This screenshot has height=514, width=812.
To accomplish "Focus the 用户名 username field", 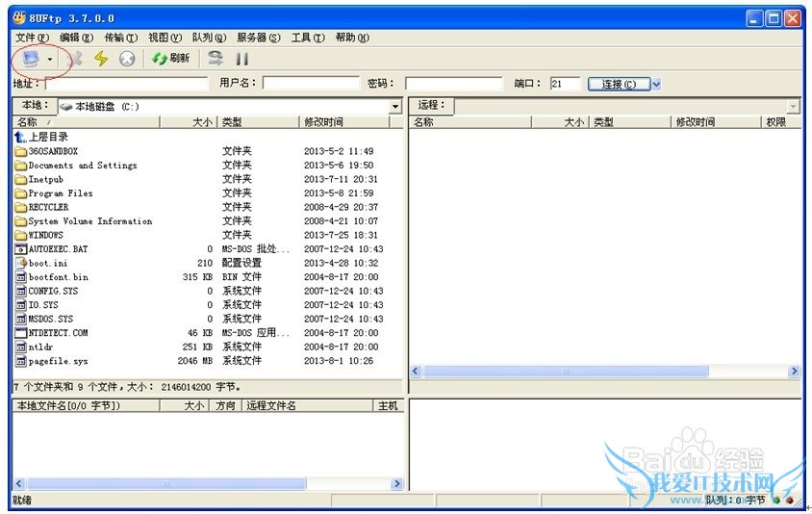I will 311,84.
